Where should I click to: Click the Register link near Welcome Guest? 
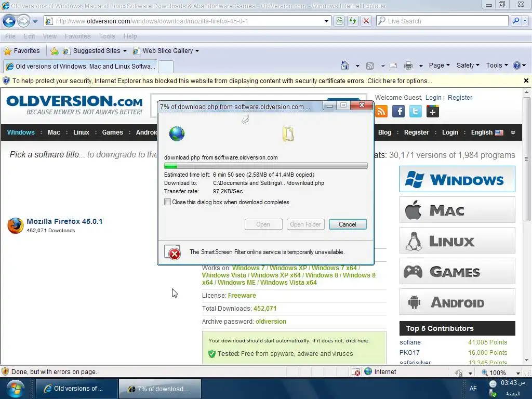pyautogui.click(x=460, y=98)
